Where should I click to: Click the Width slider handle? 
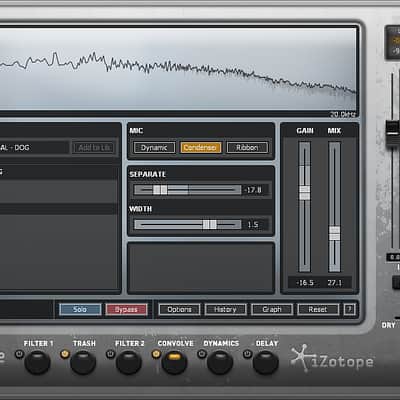210,224
